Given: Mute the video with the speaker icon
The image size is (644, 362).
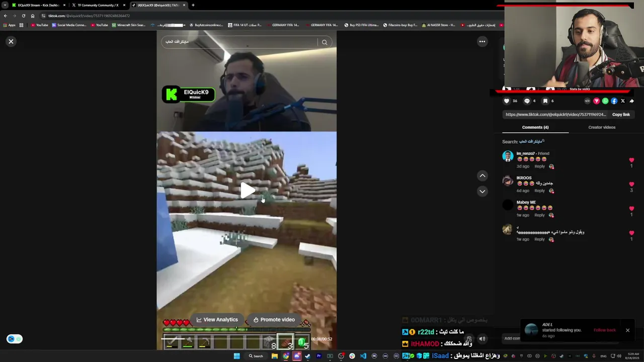Looking at the screenshot, I should (x=482, y=339).
